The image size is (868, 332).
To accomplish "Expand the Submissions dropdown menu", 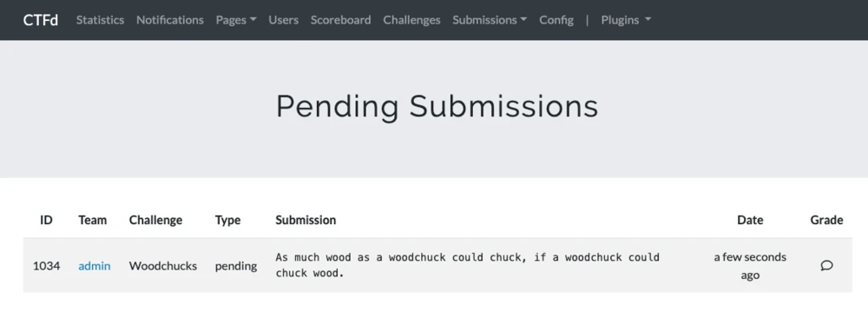I will point(490,20).
